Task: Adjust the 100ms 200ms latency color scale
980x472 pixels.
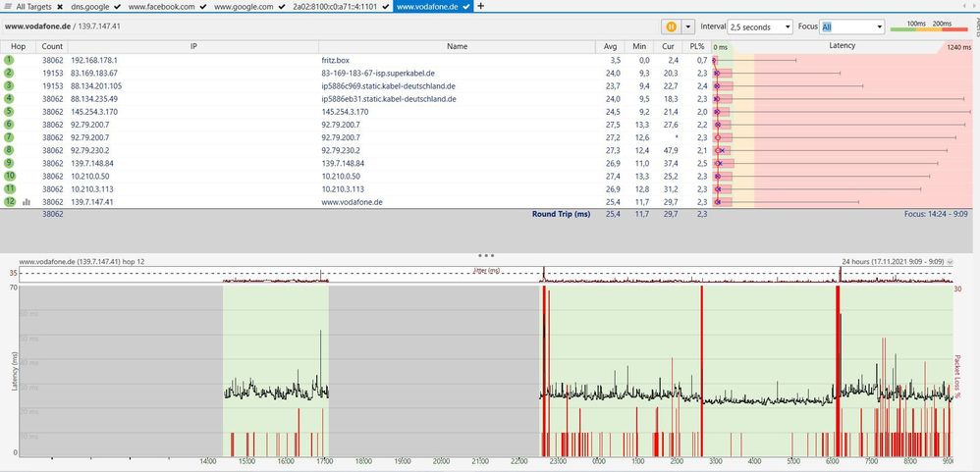Action: [929, 26]
